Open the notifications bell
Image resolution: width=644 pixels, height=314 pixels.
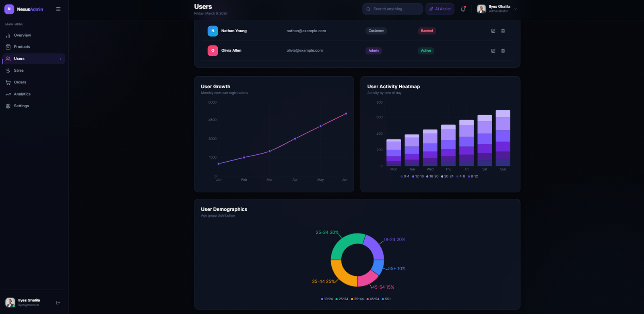(463, 9)
